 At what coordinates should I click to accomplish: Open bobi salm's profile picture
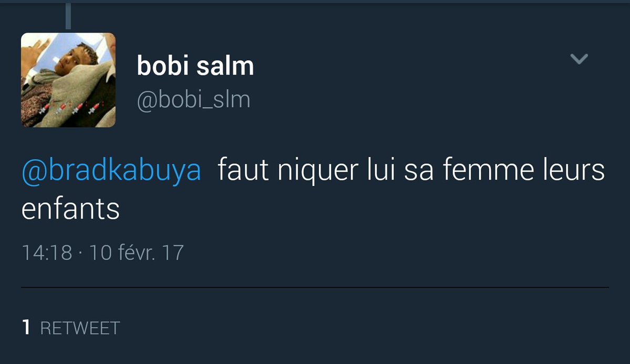(68, 80)
